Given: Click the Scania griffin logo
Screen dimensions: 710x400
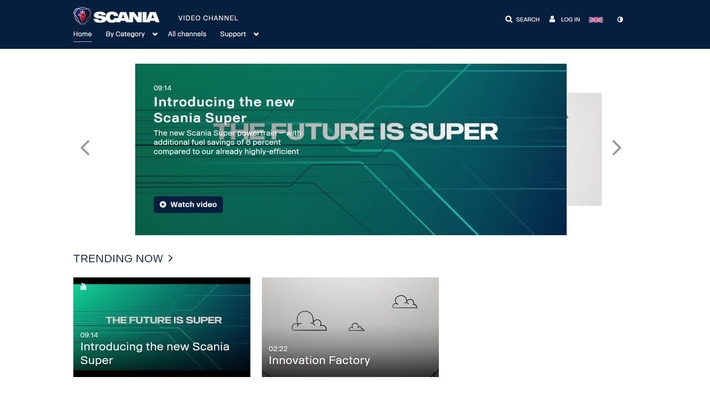Looking at the screenshot, I should click(82, 16).
